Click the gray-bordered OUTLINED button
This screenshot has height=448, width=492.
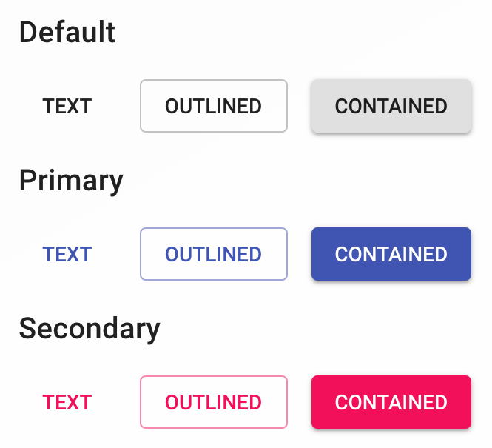coord(213,106)
